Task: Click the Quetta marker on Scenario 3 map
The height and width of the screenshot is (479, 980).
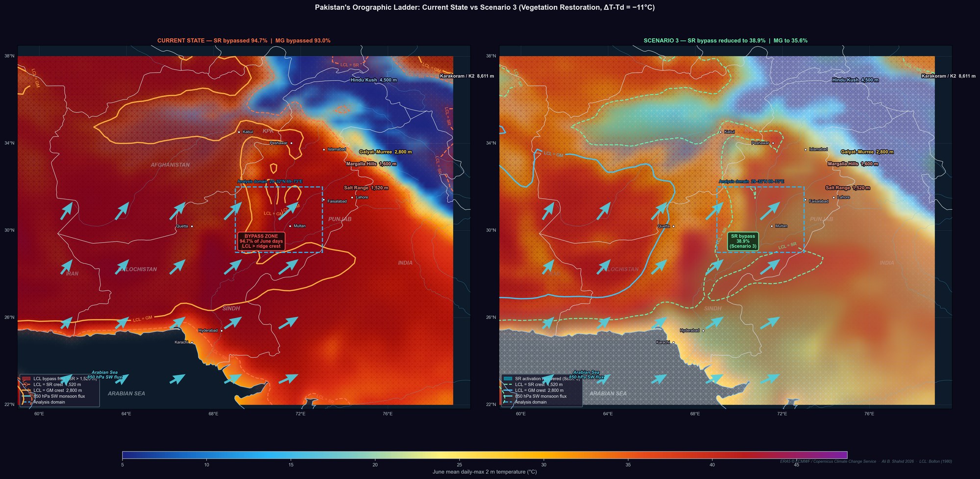Action: 674,226
